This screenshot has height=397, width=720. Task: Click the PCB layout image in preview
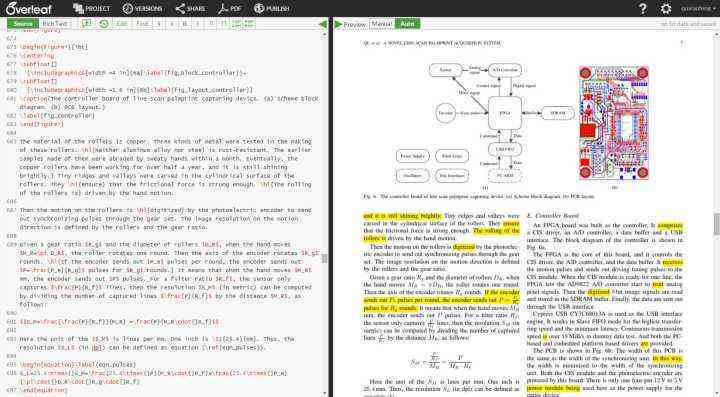(614, 123)
